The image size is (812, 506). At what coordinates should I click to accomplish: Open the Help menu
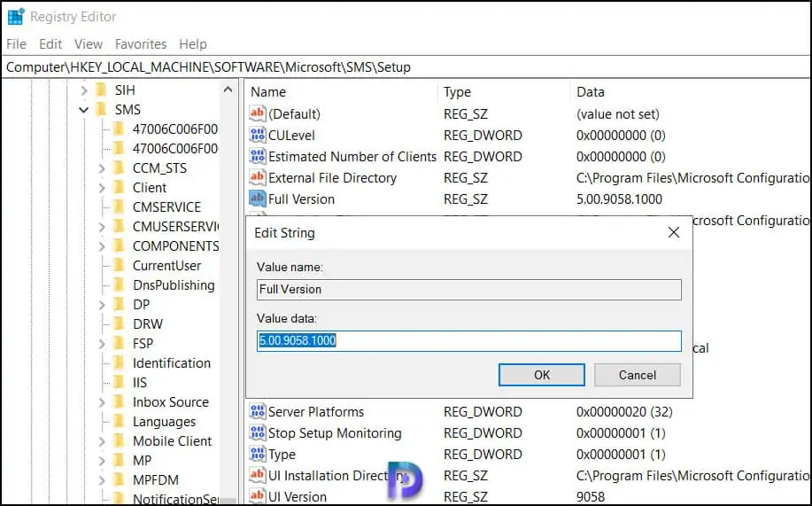193,44
